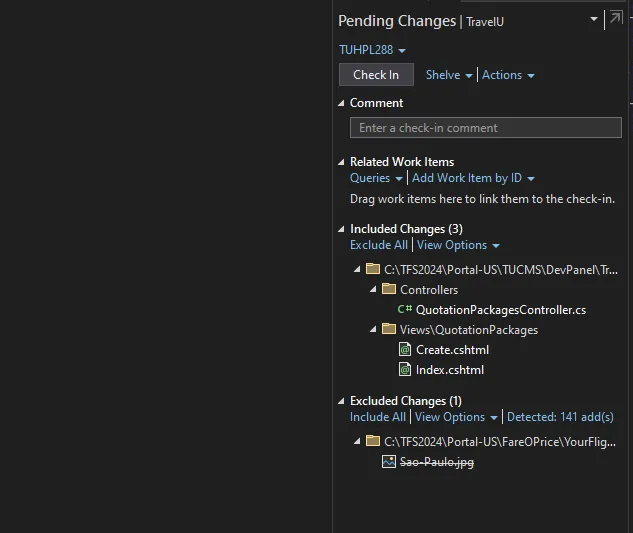
Task: Click the Index.cshtml file icon
Action: click(405, 370)
